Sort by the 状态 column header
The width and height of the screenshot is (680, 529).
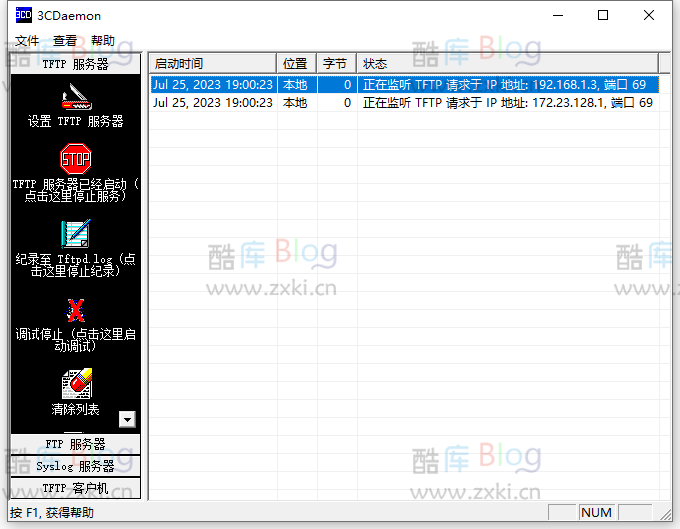tap(507, 64)
